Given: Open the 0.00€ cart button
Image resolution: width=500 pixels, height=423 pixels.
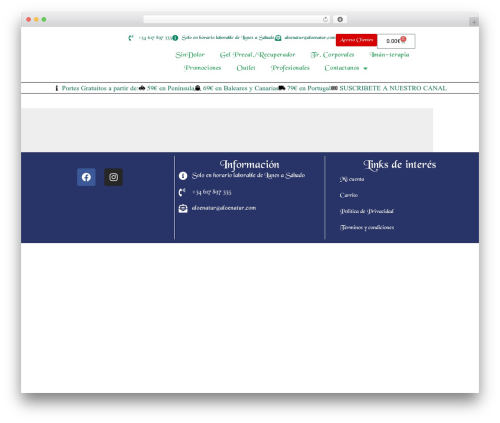Looking at the screenshot, I should coord(396,41).
